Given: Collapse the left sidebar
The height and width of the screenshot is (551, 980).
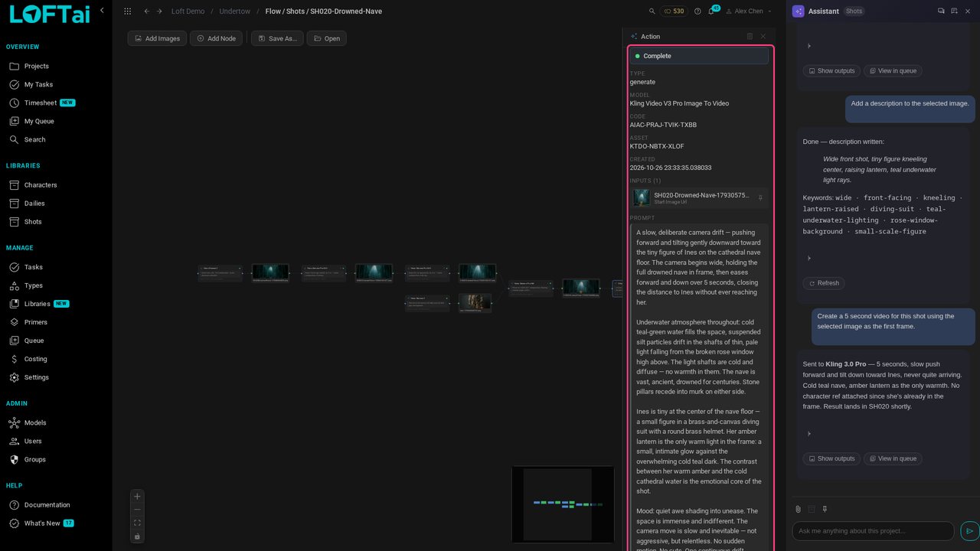Looking at the screenshot, I should point(102,11).
